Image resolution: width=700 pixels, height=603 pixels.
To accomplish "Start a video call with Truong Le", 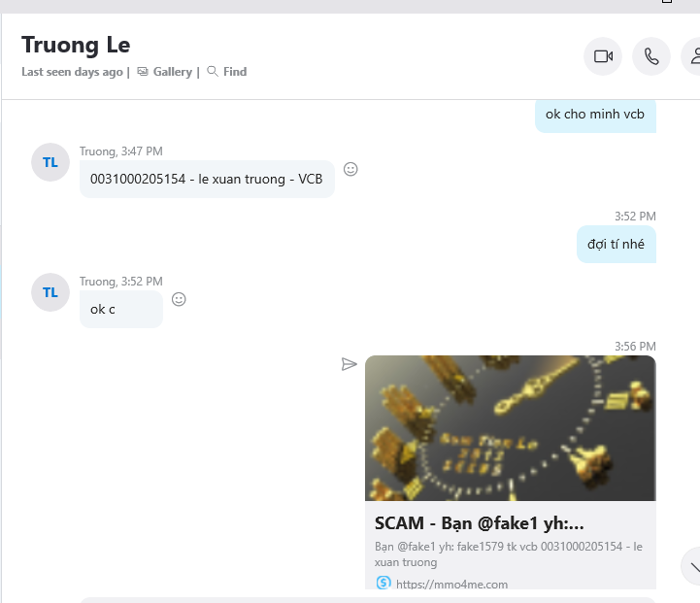I will coord(603,56).
